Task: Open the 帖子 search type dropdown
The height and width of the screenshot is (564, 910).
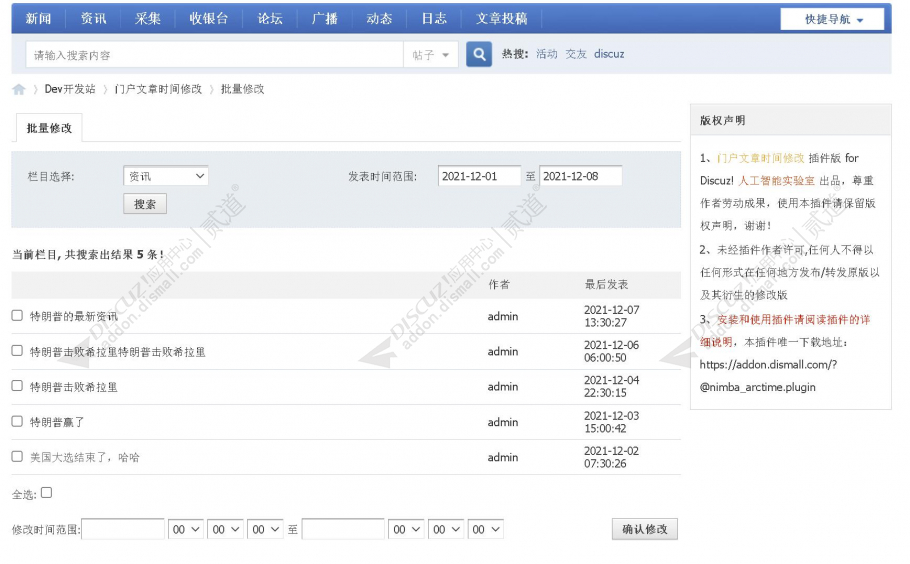Action: (431, 55)
